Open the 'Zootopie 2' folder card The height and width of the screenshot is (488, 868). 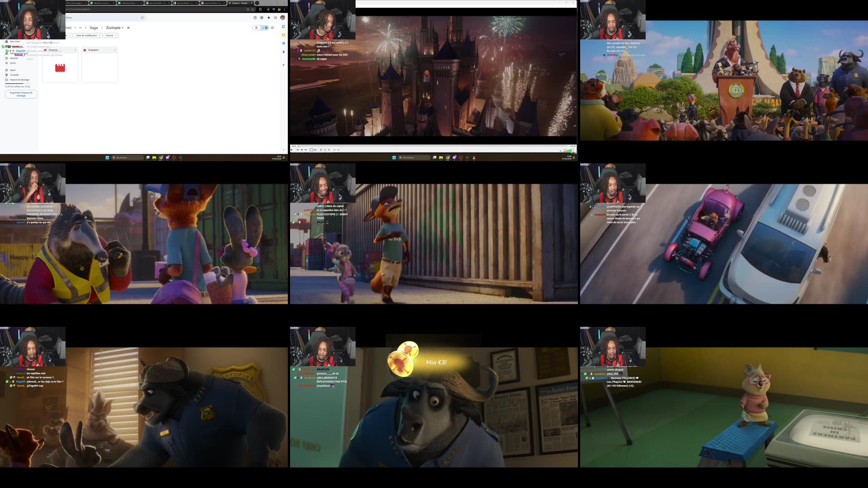click(99, 66)
